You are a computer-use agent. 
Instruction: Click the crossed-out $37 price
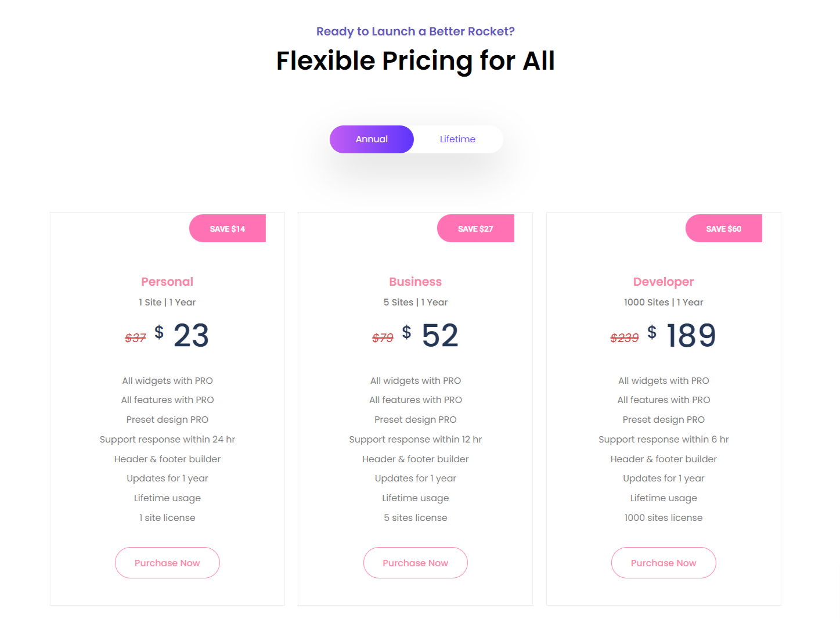click(x=135, y=337)
